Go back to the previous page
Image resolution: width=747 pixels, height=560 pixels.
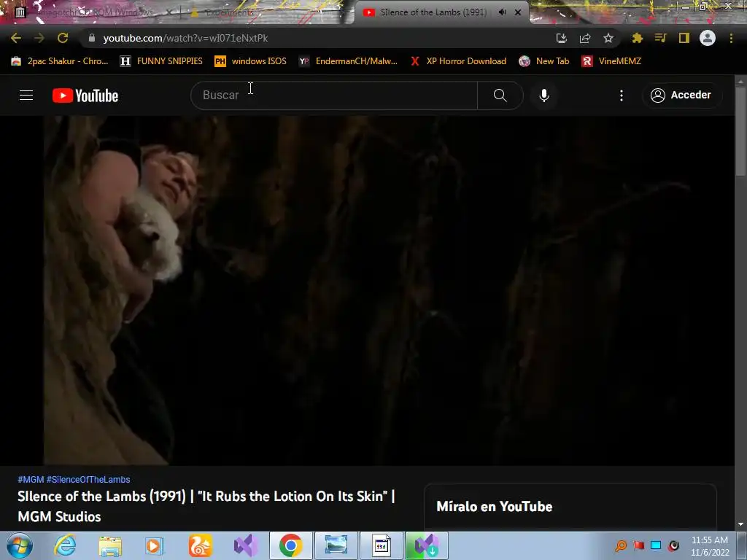coord(16,38)
